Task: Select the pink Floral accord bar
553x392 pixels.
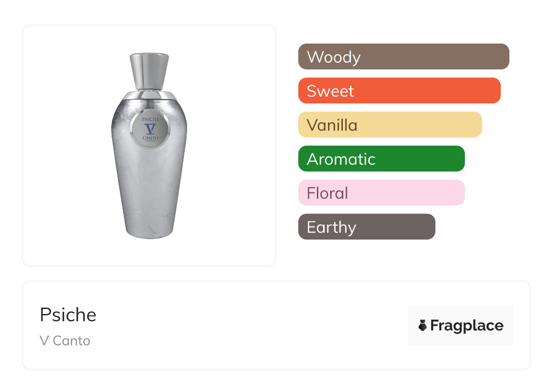Action: [x=381, y=193]
